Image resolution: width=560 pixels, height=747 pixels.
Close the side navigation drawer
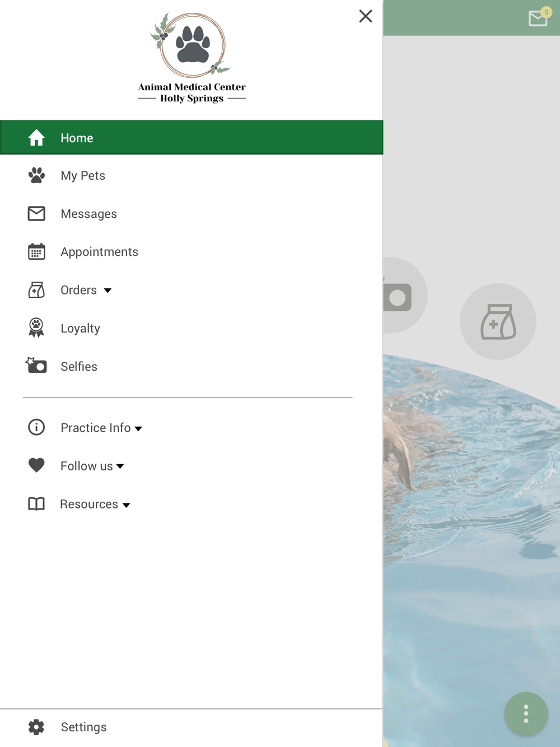point(366,16)
